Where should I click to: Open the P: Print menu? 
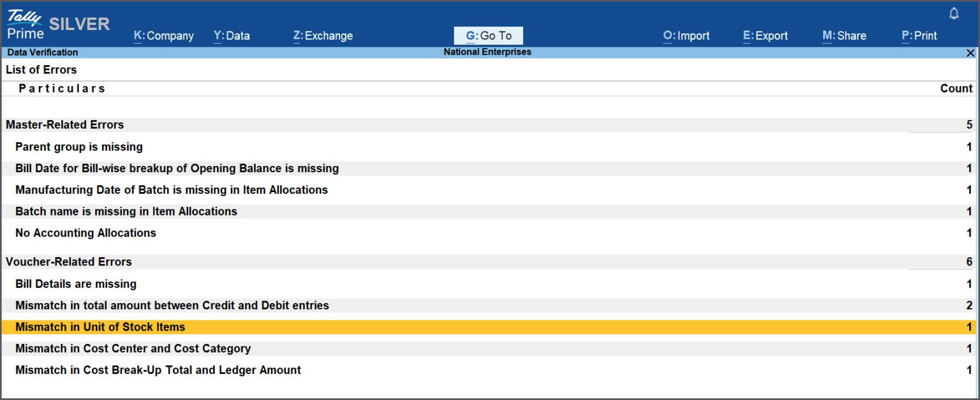[x=919, y=36]
